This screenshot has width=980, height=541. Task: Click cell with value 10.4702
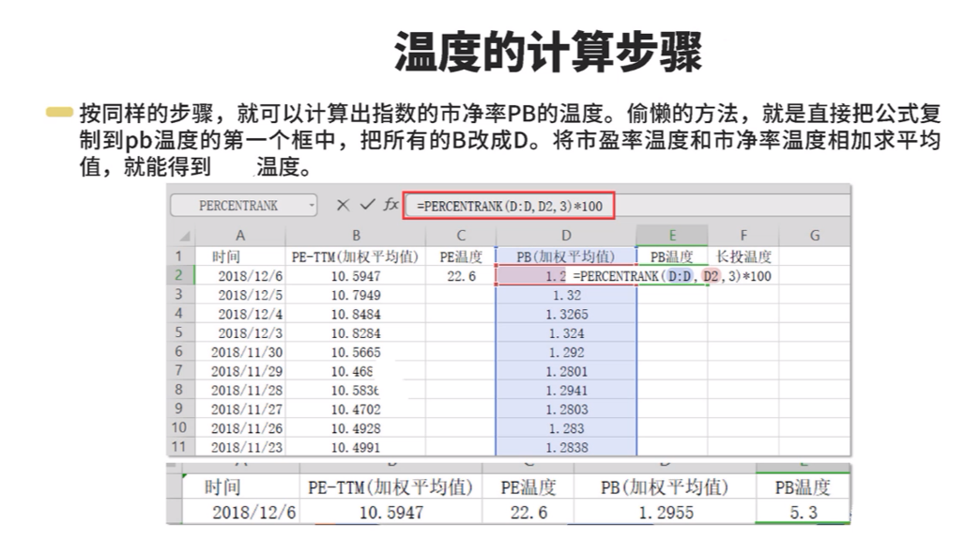tap(356, 409)
